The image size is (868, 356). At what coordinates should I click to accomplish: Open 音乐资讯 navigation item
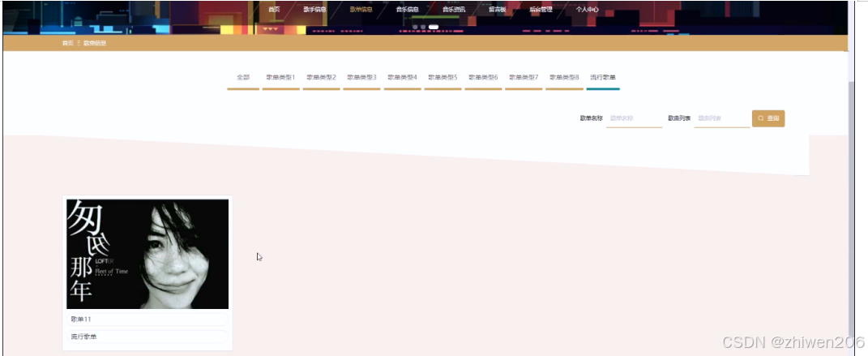pos(454,10)
